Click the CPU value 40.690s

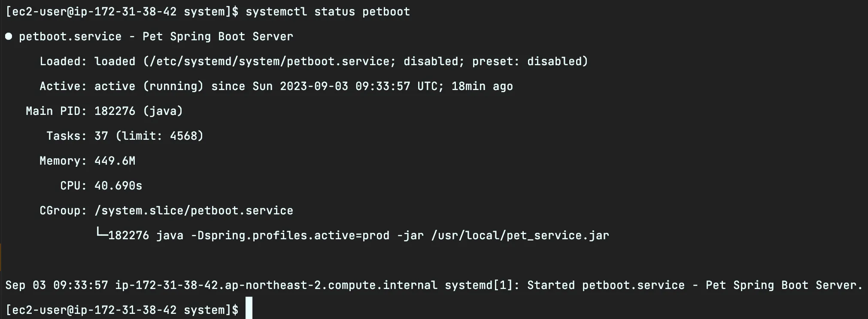click(x=118, y=186)
